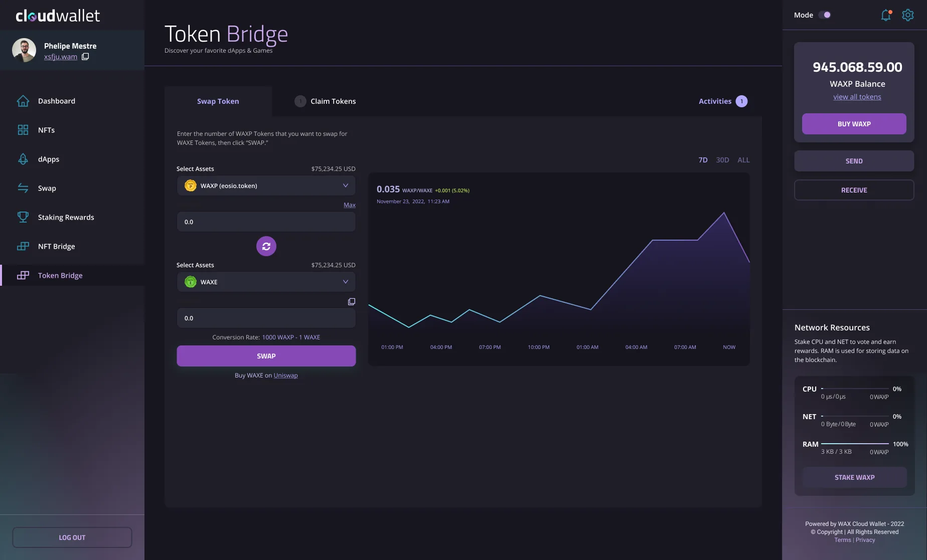Open Staking Rewards via trophy icon
The width and height of the screenshot is (927, 560).
click(23, 217)
